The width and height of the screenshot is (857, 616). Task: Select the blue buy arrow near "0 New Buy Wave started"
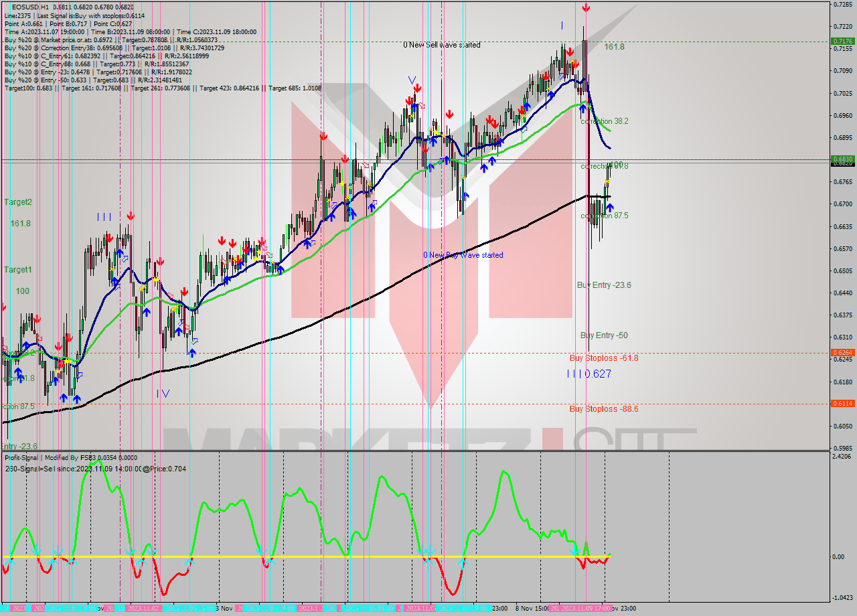point(465,196)
